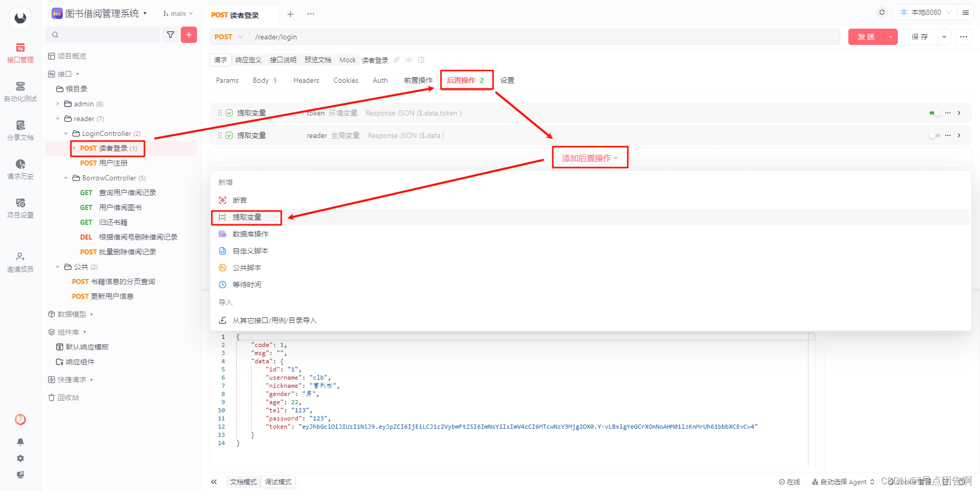The width and height of the screenshot is (980, 491).
Task: Expand the token 提取变量 row chevron
Action: tap(959, 113)
